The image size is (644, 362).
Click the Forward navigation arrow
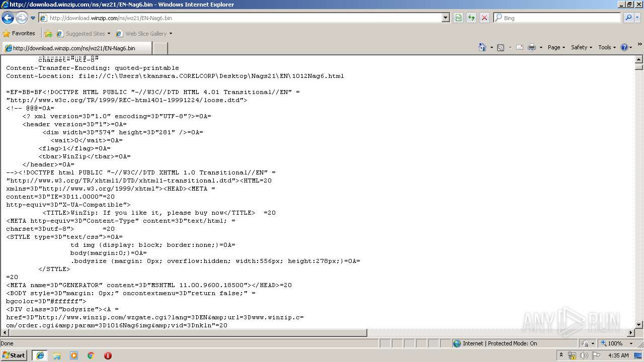click(22, 18)
